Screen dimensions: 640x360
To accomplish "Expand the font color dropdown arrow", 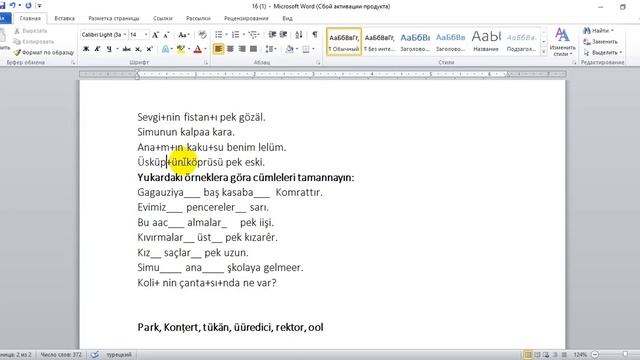I will [205, 49].
